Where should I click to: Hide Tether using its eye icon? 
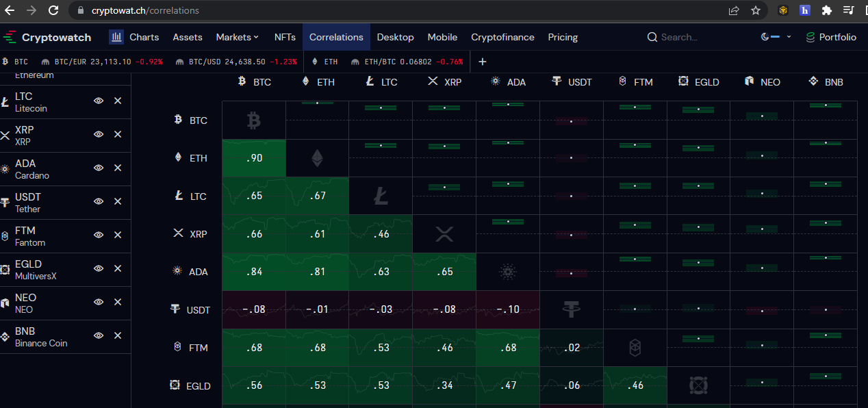pos(99,201)
